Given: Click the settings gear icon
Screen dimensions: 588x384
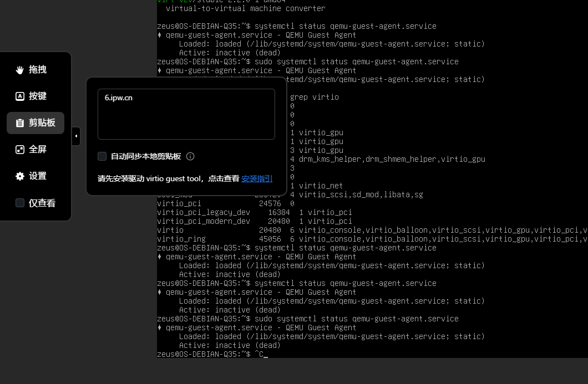Looking at the screenshot, I should click(20, 176).
